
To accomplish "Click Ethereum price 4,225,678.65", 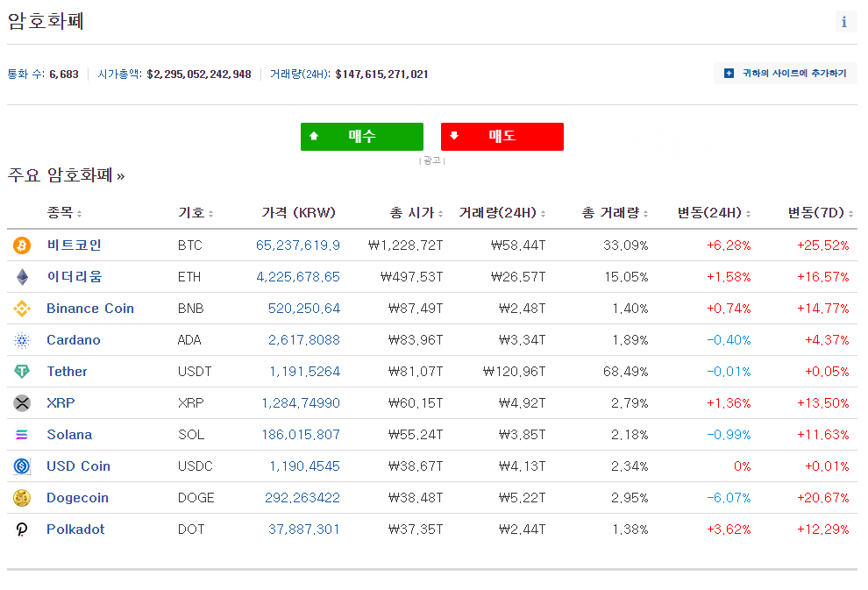I will tap(298, 277).
